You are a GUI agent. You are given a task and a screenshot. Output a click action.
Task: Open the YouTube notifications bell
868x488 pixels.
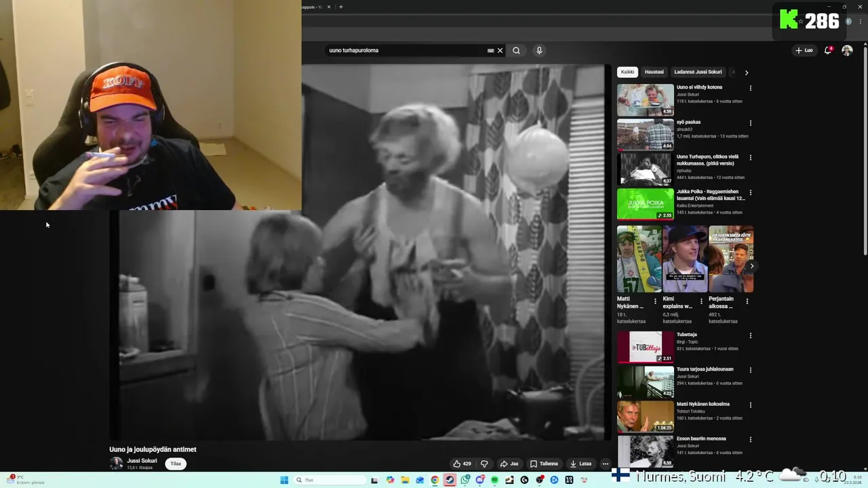click(828, 50)
